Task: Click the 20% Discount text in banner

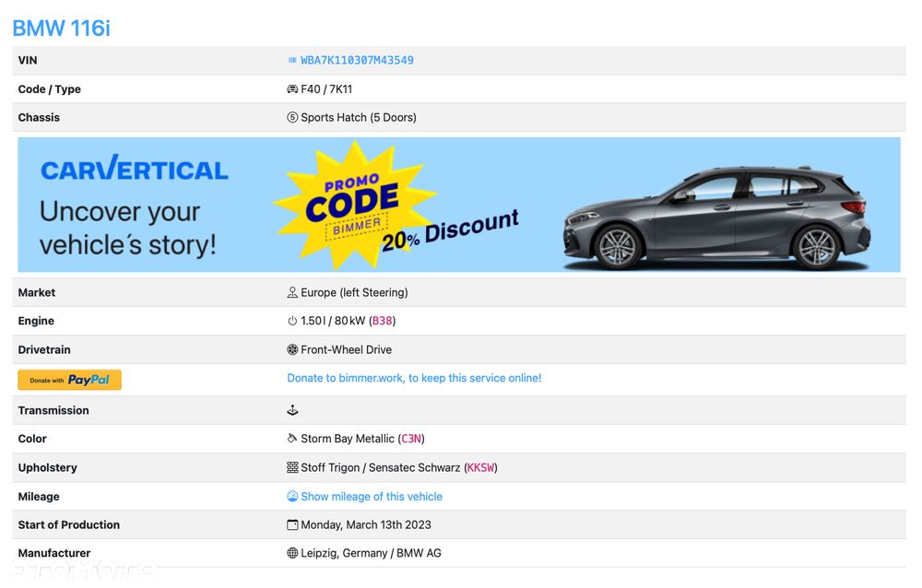Action: tap(451, 229)
